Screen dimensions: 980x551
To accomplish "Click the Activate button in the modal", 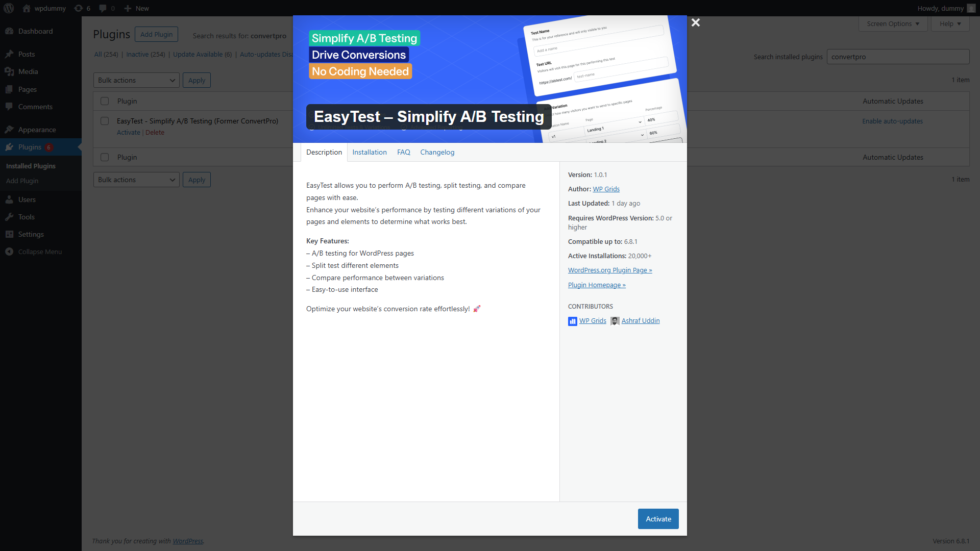I will 658,519.
